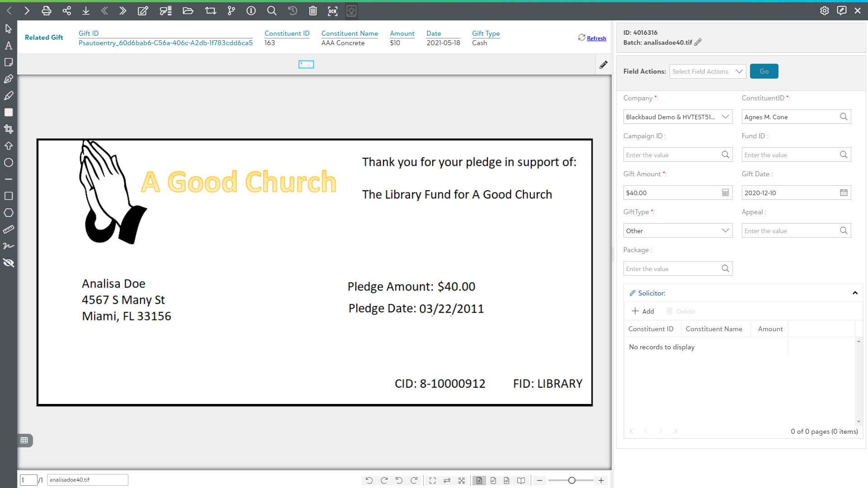Click the Gift ID header link
Viewport: 868px width, 488px height.
(89, 33)
